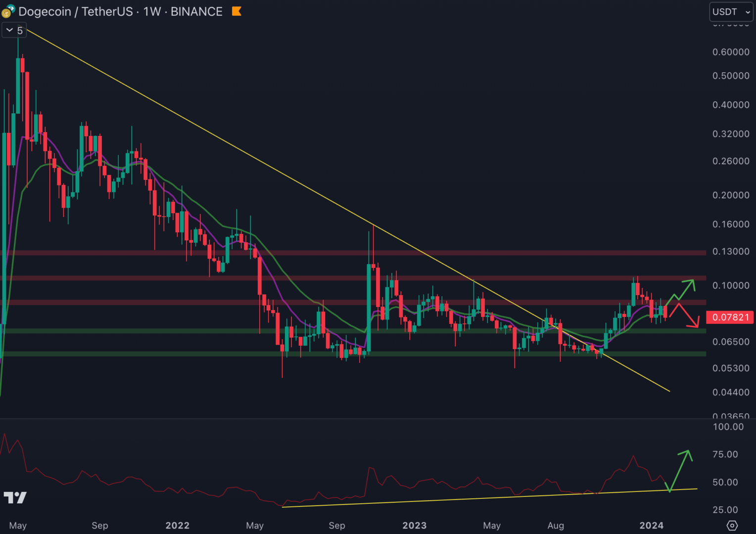
Task: Click the 75.00 level on RSI scale
Action: [725, 454]
